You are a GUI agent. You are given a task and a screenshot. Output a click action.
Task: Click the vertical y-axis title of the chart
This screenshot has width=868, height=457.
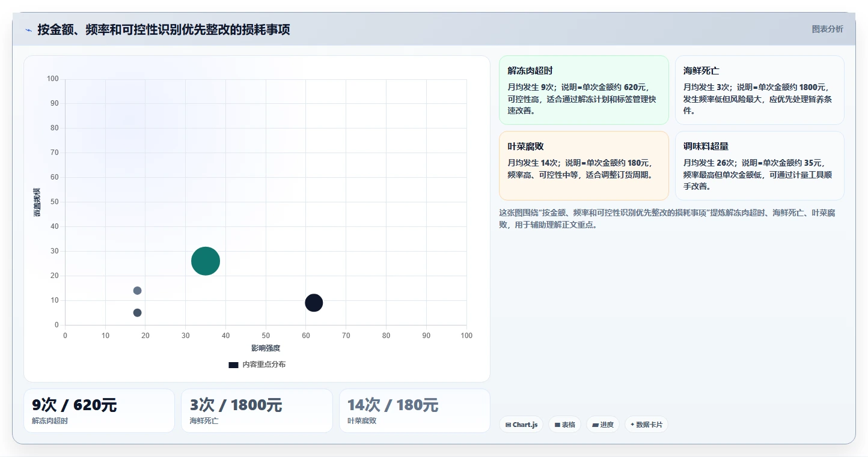coord(37,202)
